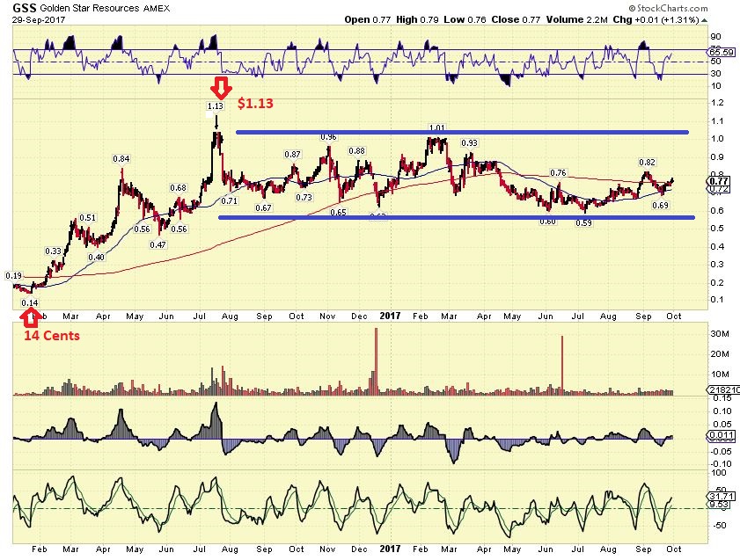Click the 0.87 price label
The image size is (740, 560).
293,155
